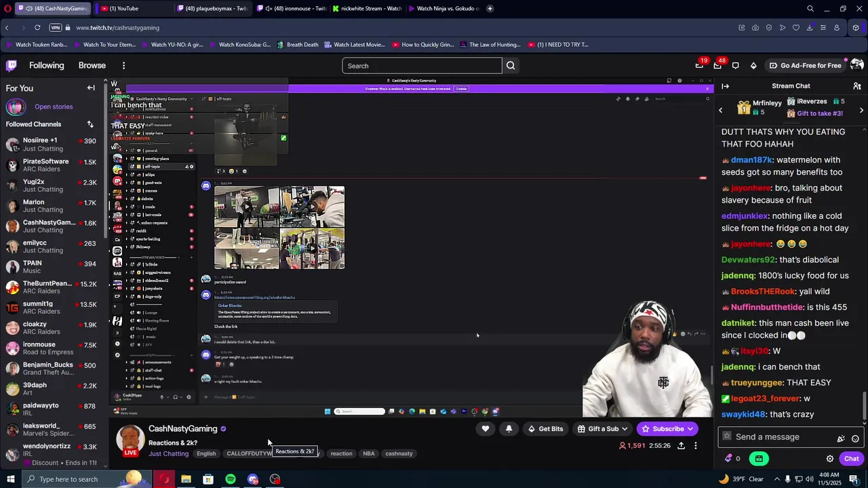Expand the Gift a Sub dropdown
The height and width of the screenshot is (488, 868).
tap(625, 429)
